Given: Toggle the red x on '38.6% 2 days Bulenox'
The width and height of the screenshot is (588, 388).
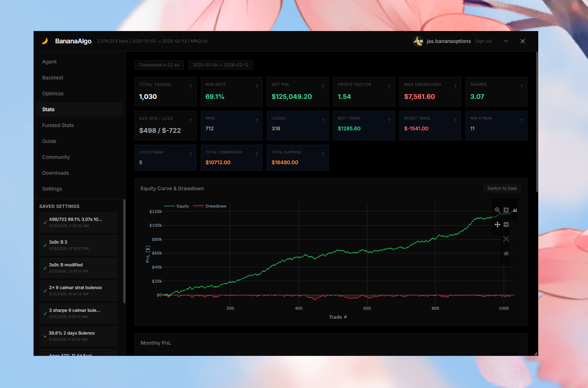Looking at the screenshot, I should click(45, 336).
